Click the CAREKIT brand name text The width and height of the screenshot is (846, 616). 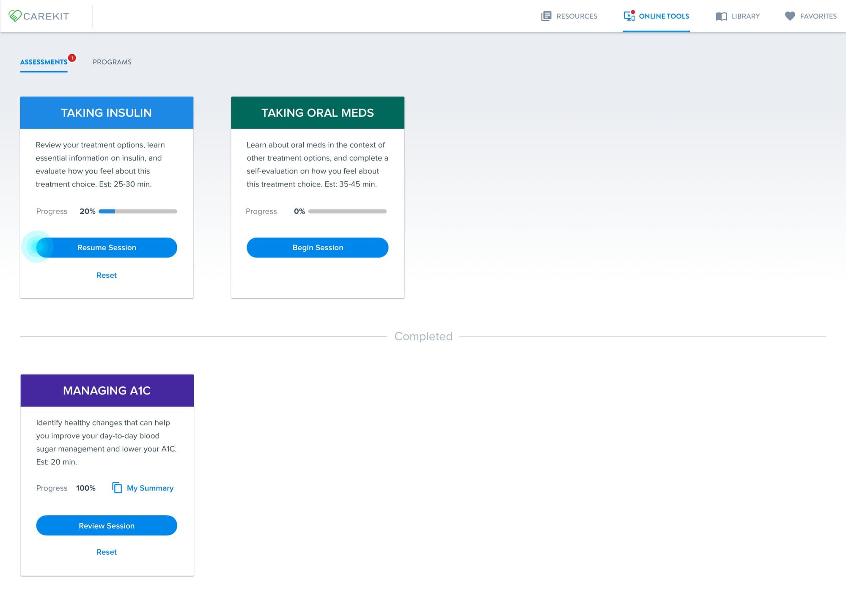(46, 16)
